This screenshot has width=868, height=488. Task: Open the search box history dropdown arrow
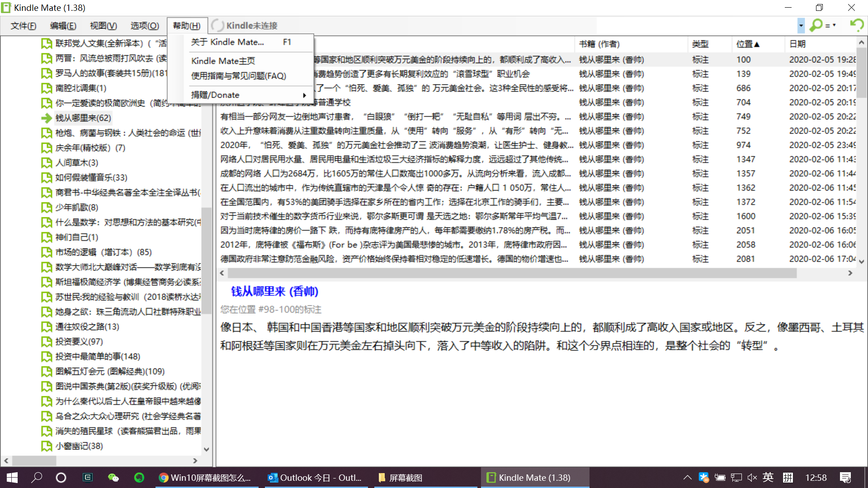pos(801,25)
